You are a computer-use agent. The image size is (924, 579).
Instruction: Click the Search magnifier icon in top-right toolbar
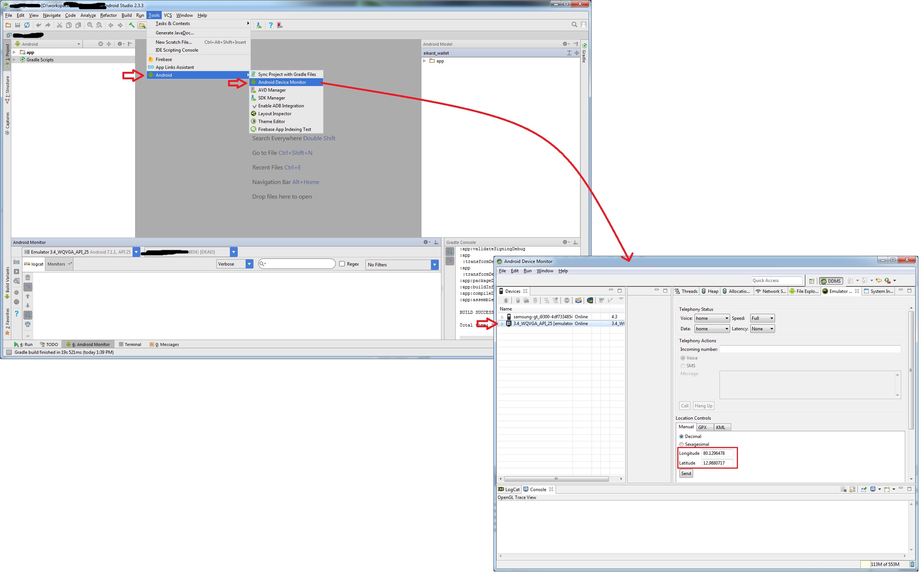click(x=574, y=25)
